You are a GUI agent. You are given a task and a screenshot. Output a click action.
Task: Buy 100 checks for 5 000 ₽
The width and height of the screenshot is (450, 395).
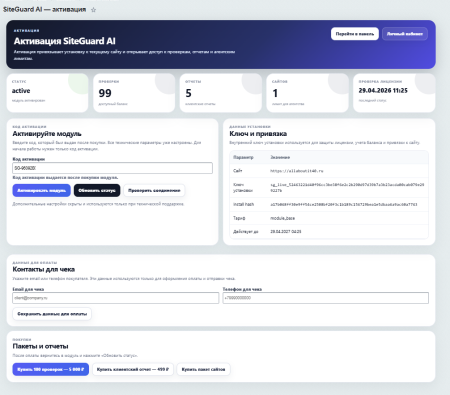[51, 369]
